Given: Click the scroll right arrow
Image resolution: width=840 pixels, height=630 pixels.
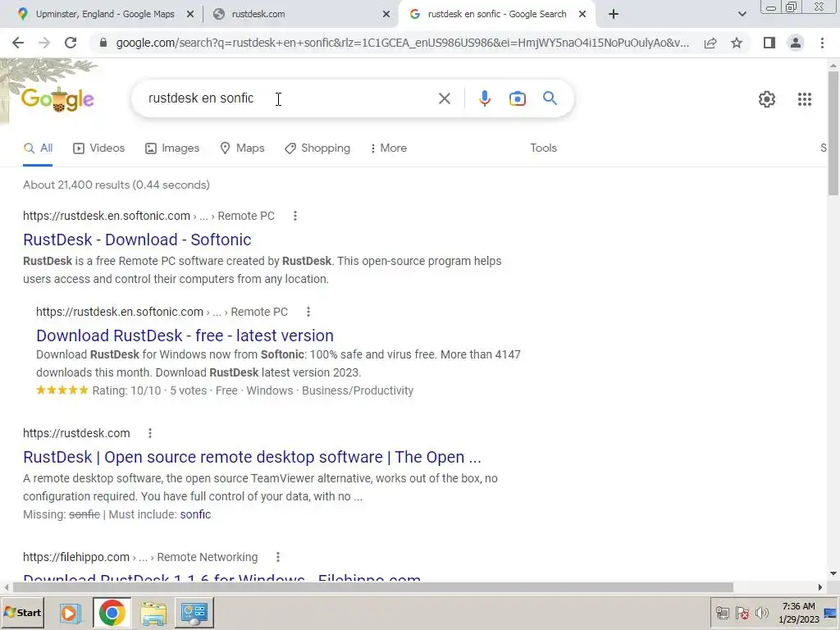Looking at the screenshot, I should 819,587.
